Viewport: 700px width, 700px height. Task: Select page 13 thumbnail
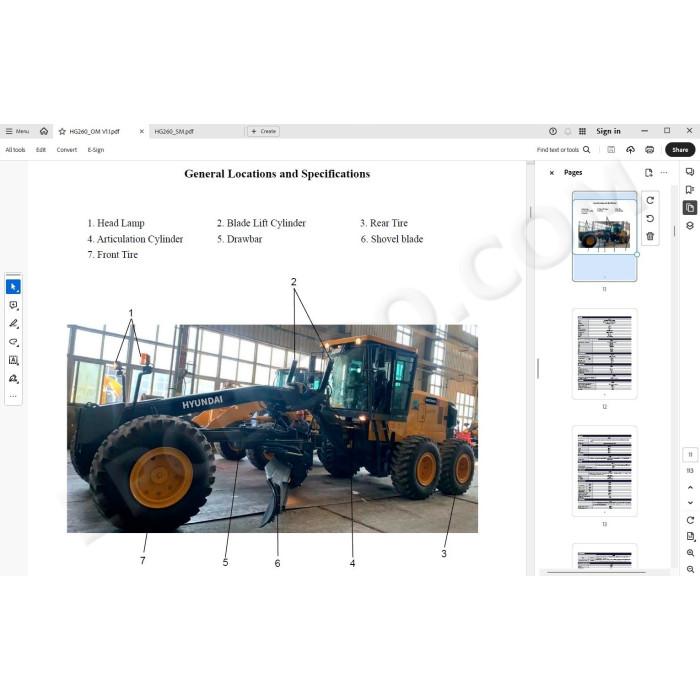(604, 471)
